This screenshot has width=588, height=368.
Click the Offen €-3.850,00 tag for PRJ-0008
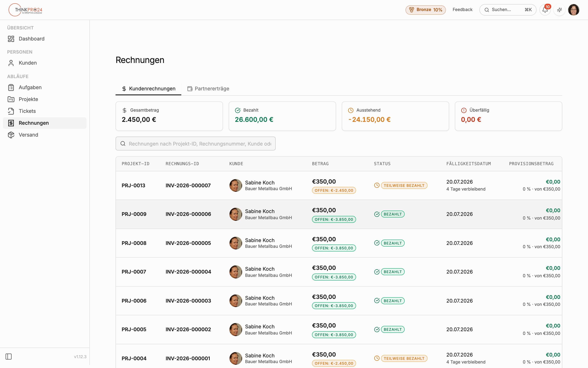[334, 248]
